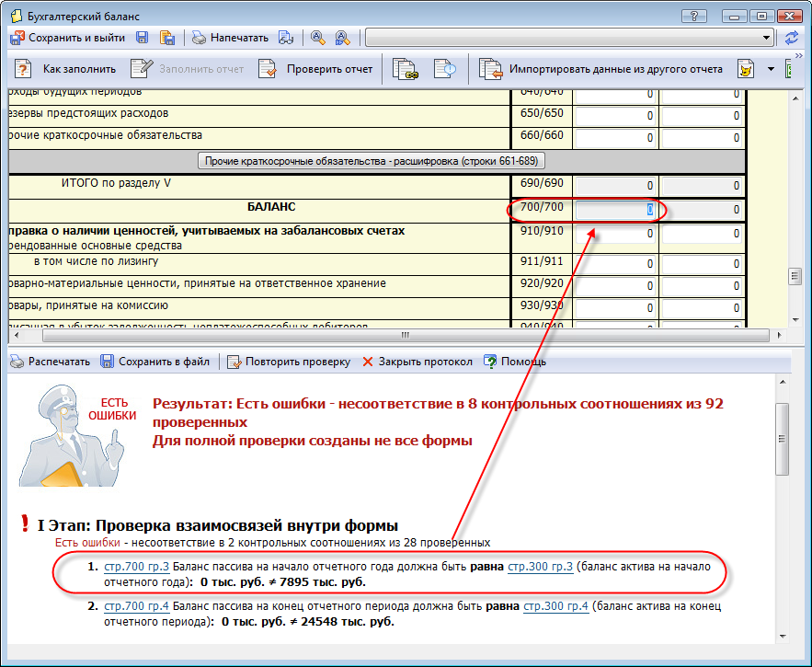Click the form's vertical scrollbar up arrow
This screenshot has width=812, height=667.
795,98
